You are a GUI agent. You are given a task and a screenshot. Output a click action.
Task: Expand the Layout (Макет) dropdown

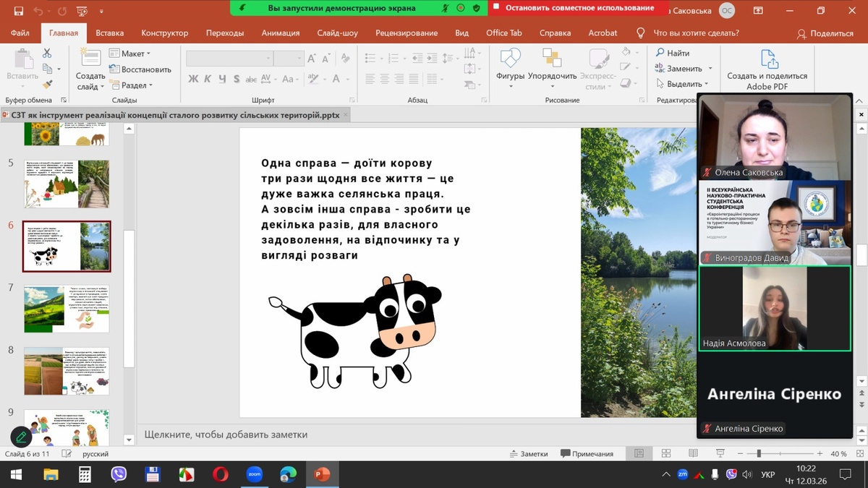pyautogui.click(x=131, y=53)
